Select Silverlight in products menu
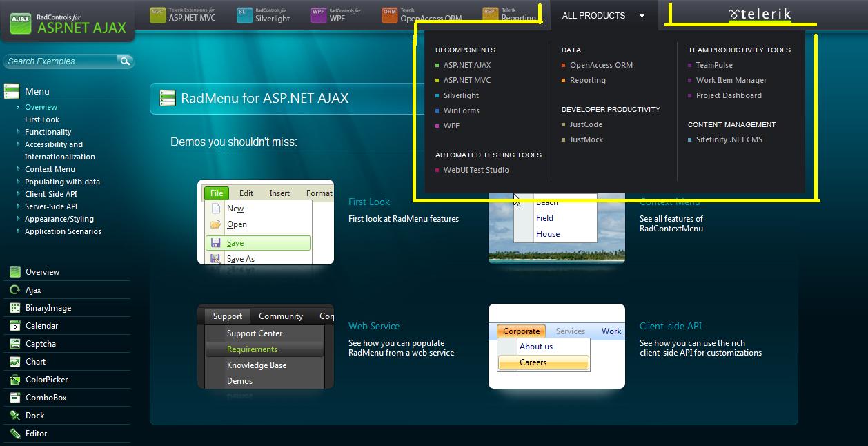Viewport: 868px width, 446px height. click(461, 95)
